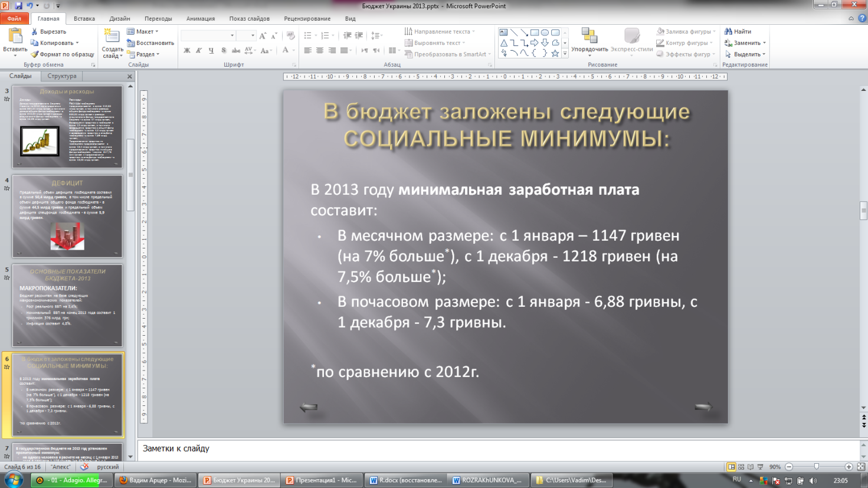This screenshot has width=868, height=488.
Task: Adjust the zoom slider handle
Action: 817,467
